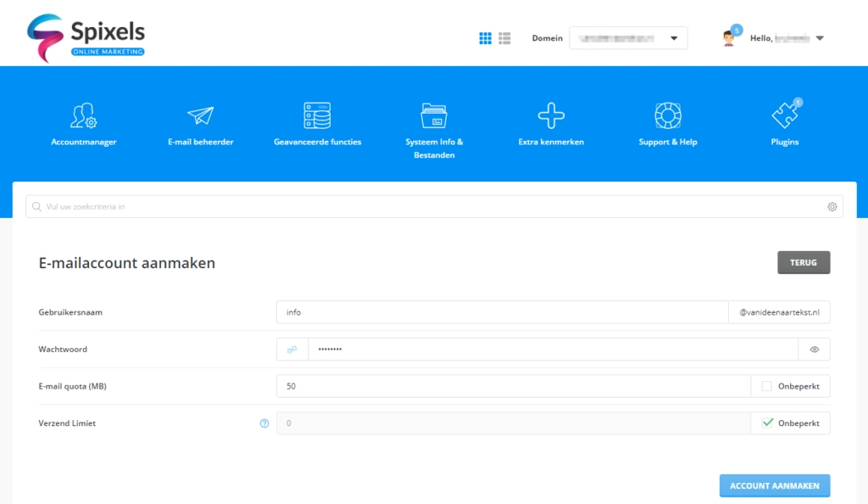Click ACCOUNT AANMAKEN button
868x504 pixels.
click(775, 485)
